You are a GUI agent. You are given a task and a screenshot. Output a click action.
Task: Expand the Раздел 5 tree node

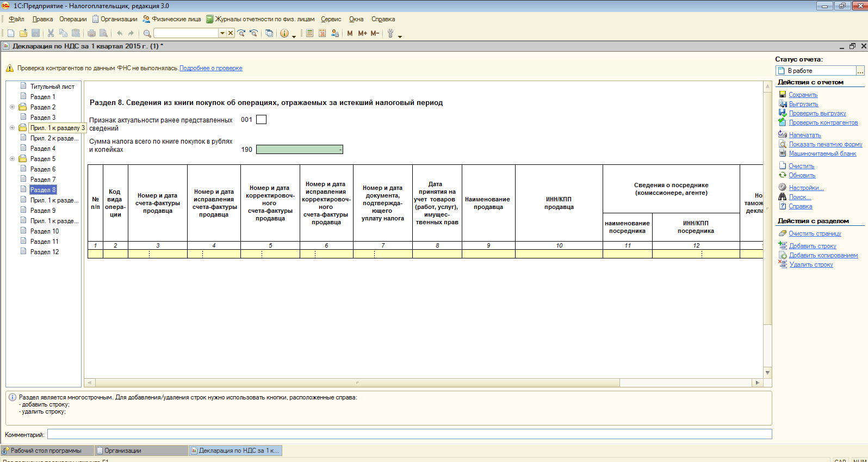12,159
